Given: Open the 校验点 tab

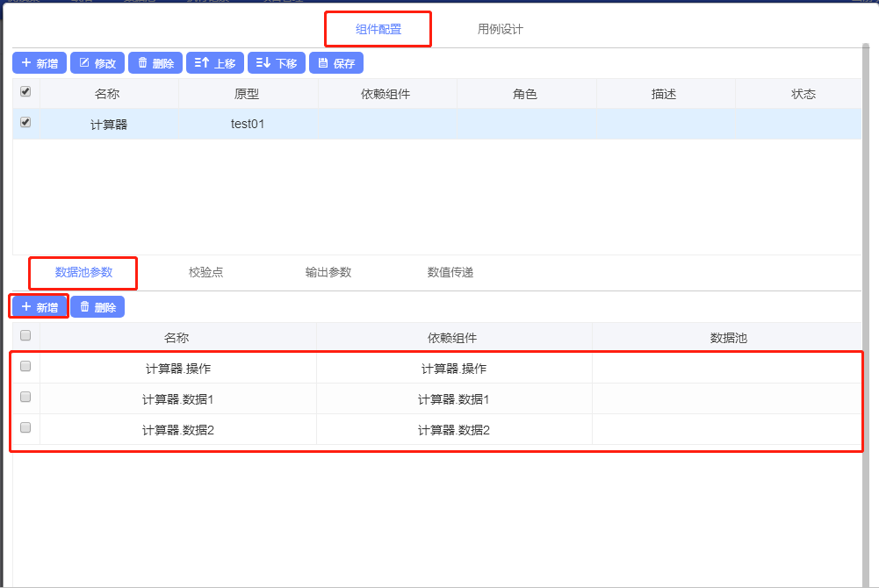Looking at the screenshot, I should 206,272.
